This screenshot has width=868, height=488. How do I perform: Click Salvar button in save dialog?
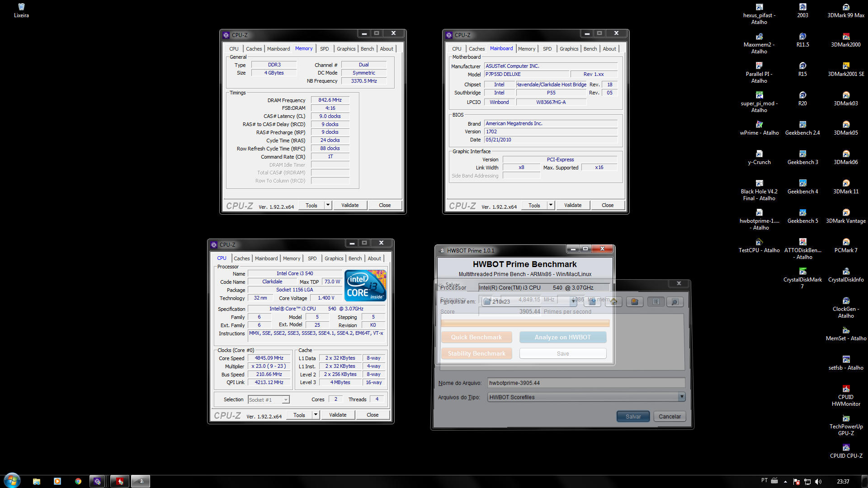(633, 416)
